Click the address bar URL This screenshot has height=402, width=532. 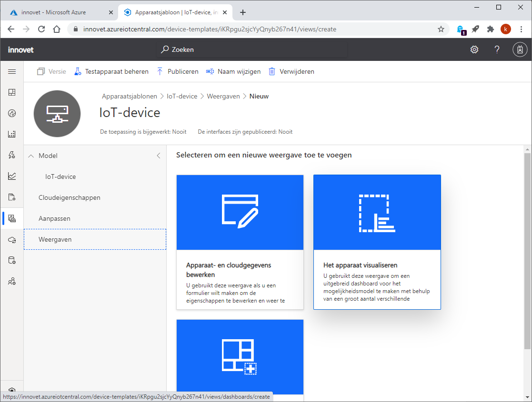tap(210, 29)
